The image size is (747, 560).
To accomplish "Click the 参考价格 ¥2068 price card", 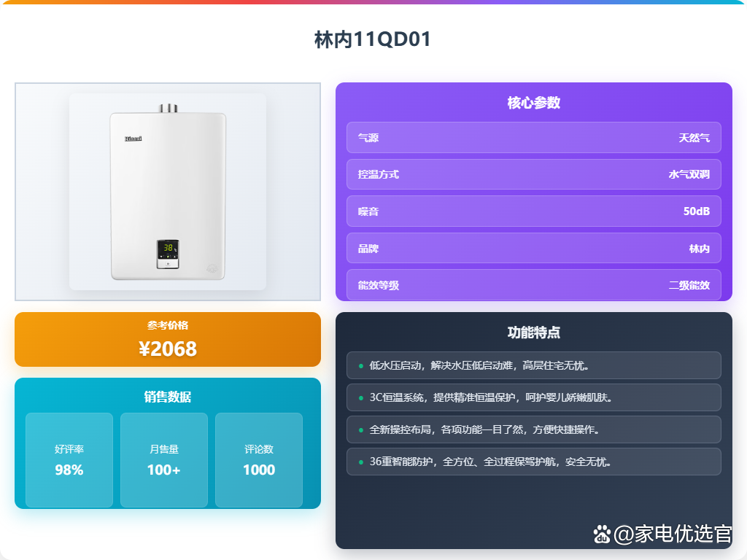I will [168, 340].
